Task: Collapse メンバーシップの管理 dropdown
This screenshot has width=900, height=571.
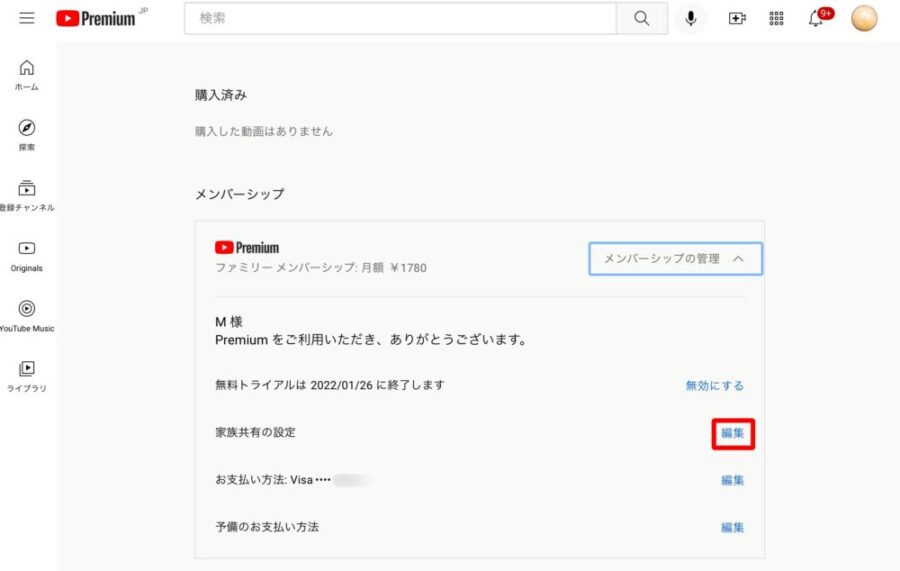Action: [x=676, y=259]
